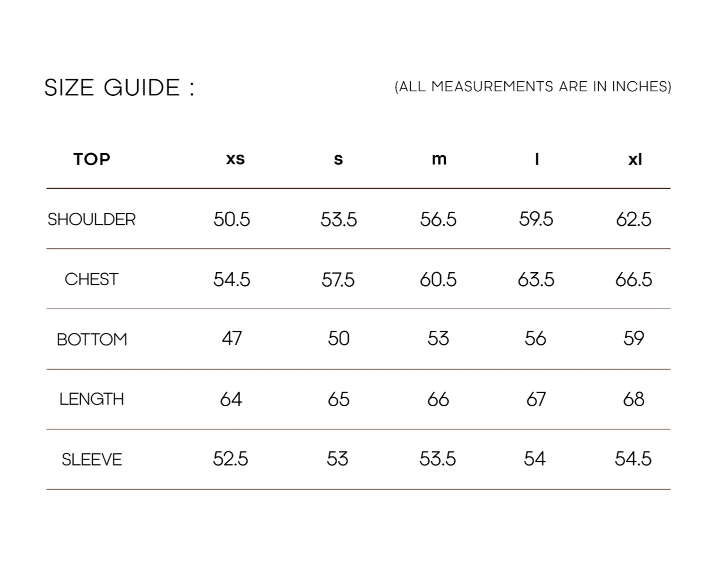
Task: Click the SIZE GUIDE heading
Action: pos(119,88)
